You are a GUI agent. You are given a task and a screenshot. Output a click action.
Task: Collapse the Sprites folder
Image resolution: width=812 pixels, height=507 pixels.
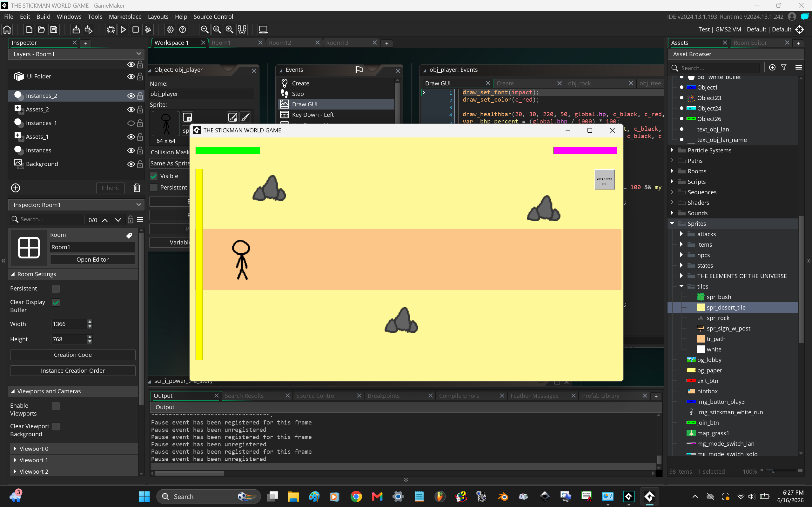[x=672, y=223]
